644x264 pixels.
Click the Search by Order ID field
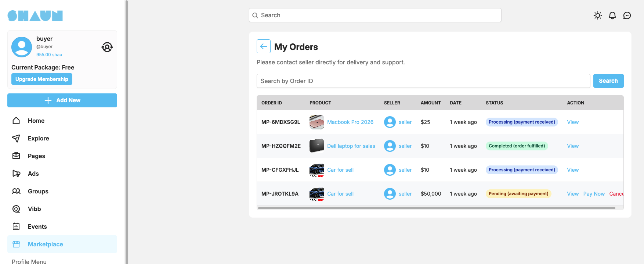[x=423, y=81]
